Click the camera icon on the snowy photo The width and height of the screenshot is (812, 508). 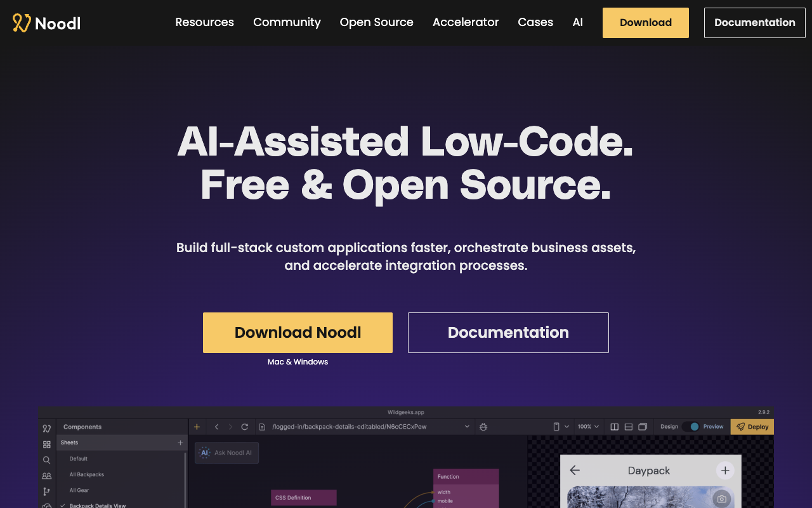(x=721, y=499)
